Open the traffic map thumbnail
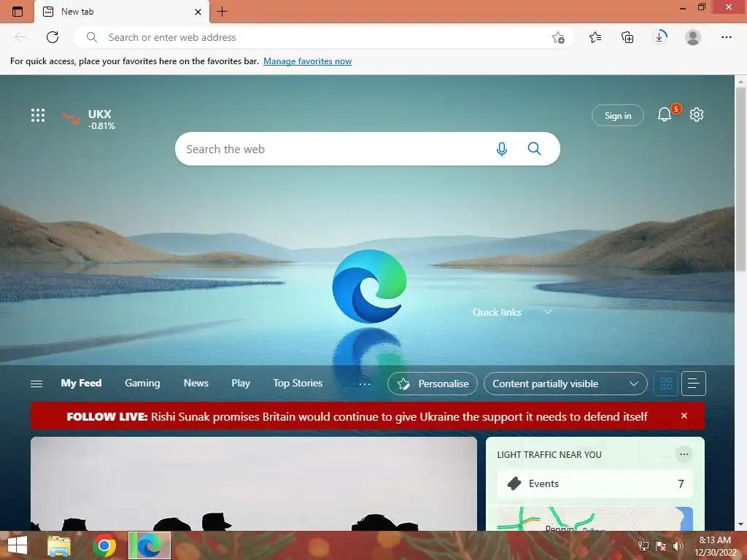Image resolution: width=747 pixels, height=560 pixels. point(595,519)
